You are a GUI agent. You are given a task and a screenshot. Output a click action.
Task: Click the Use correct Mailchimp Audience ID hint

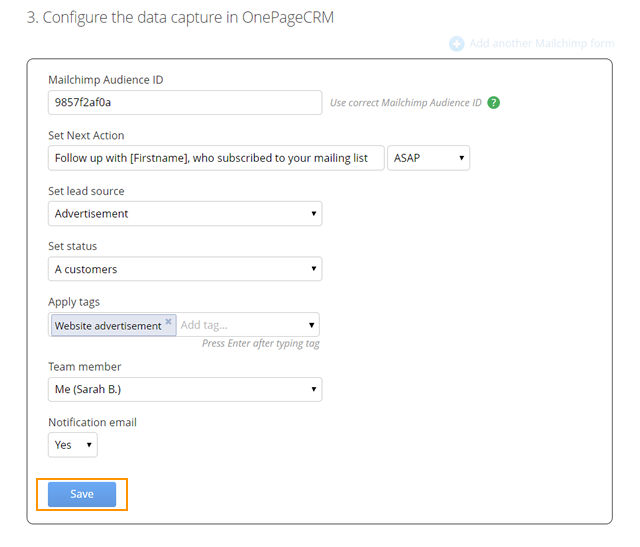[406, 103]
